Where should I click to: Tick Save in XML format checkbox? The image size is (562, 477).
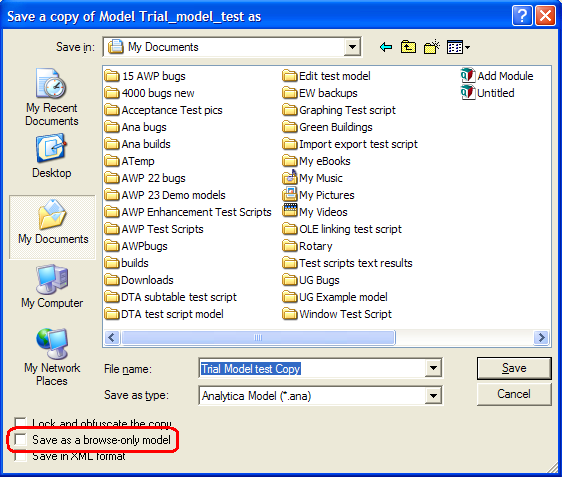pos(20,456)
